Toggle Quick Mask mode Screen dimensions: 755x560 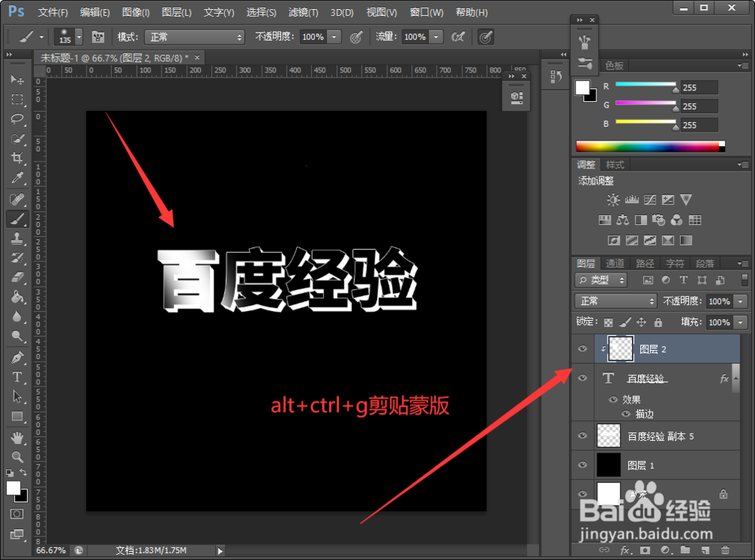(17, 514)
